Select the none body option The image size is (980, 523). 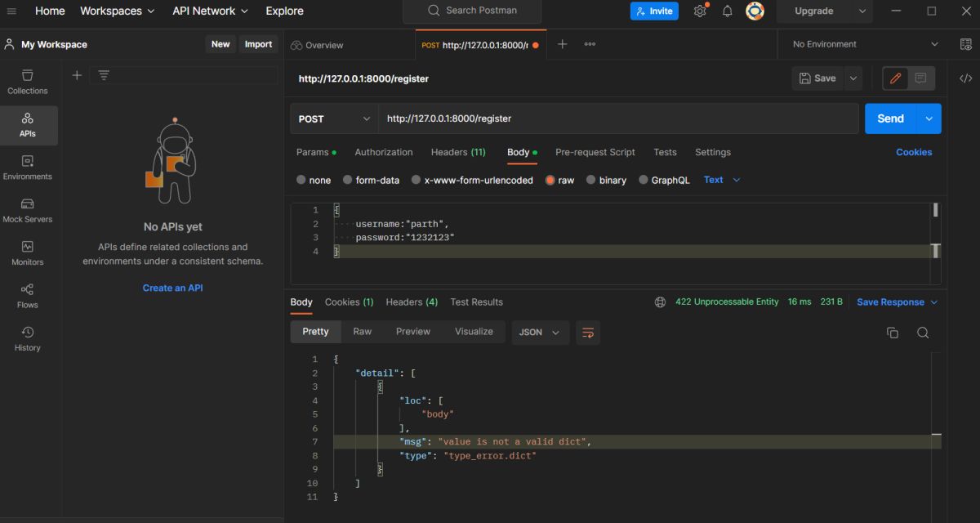(x=314, y=180)
